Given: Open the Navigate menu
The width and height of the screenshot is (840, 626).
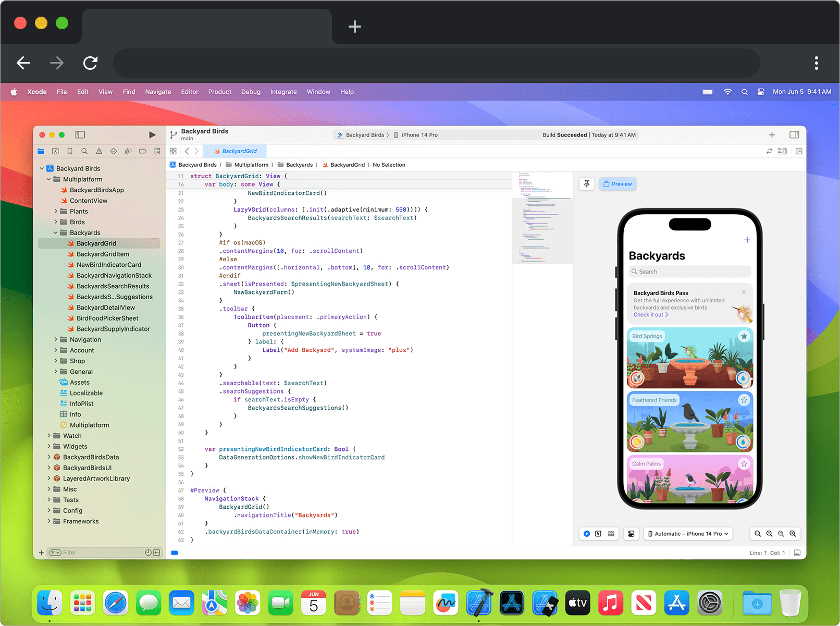Looking at the screenshot, I should tap(158, 92).
